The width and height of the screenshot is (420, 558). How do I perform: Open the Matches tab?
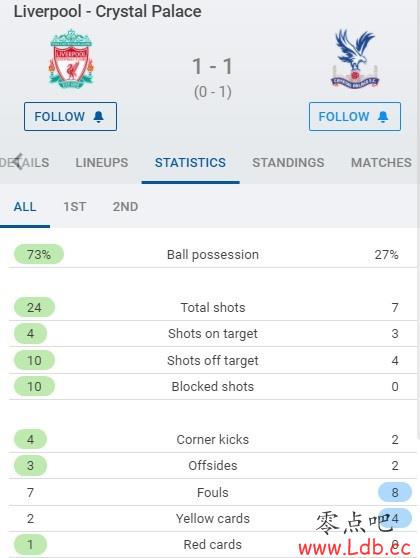381,163
